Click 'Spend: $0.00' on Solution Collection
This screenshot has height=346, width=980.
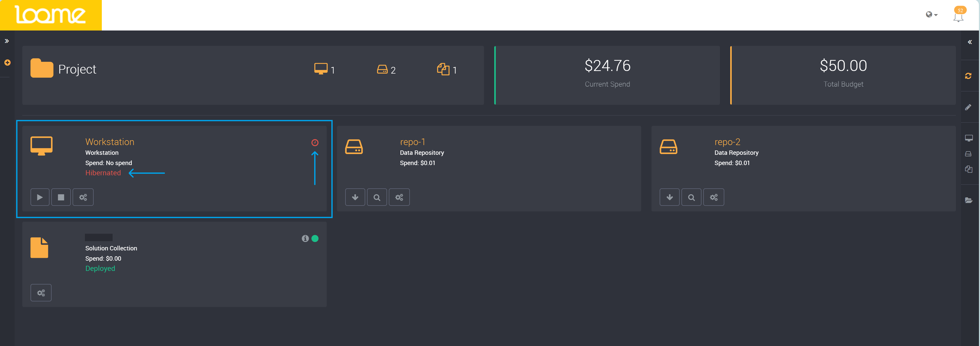[x=103, y=259]
